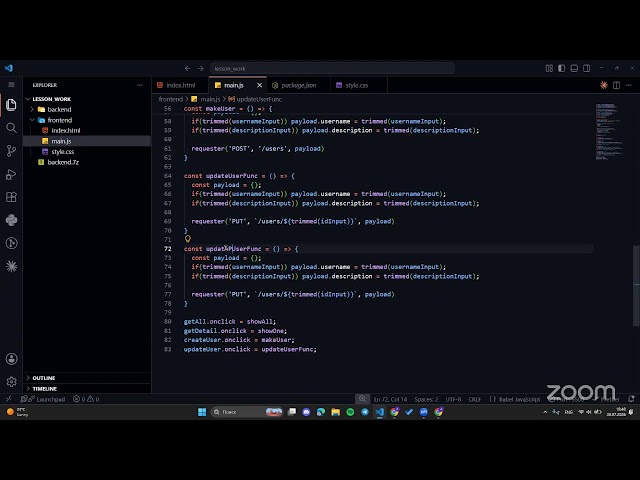The image size is (640, 480).
Task: Open the Windows Start menu
Action: pyautogui.click(x=202, y=412)
